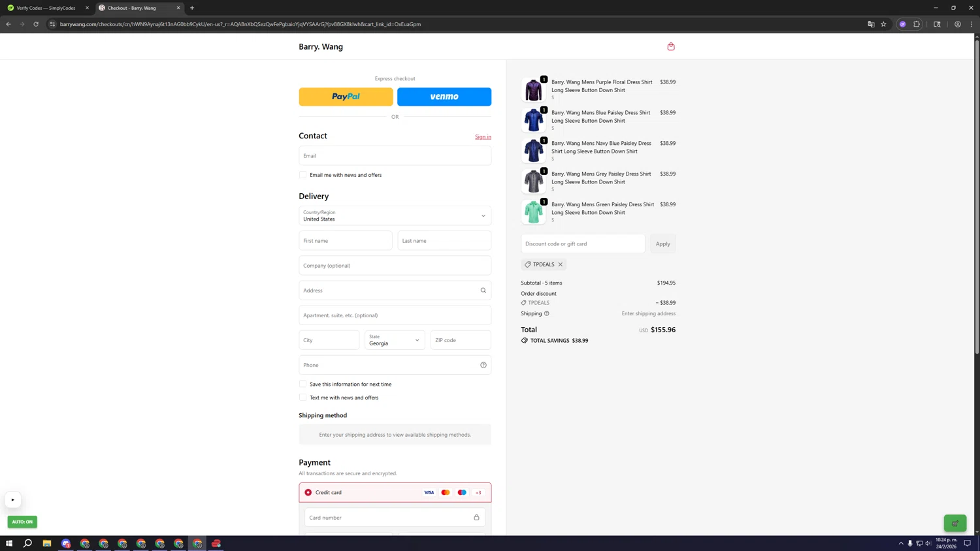Open File Explorer from taskbar

click(x=47, y=543)
